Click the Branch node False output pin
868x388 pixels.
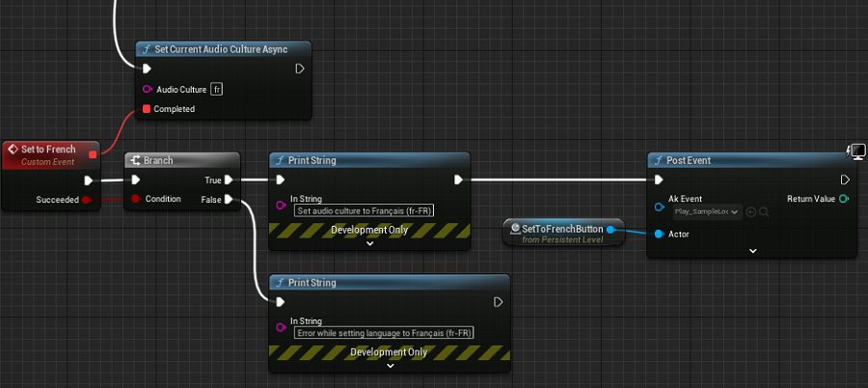229,200
